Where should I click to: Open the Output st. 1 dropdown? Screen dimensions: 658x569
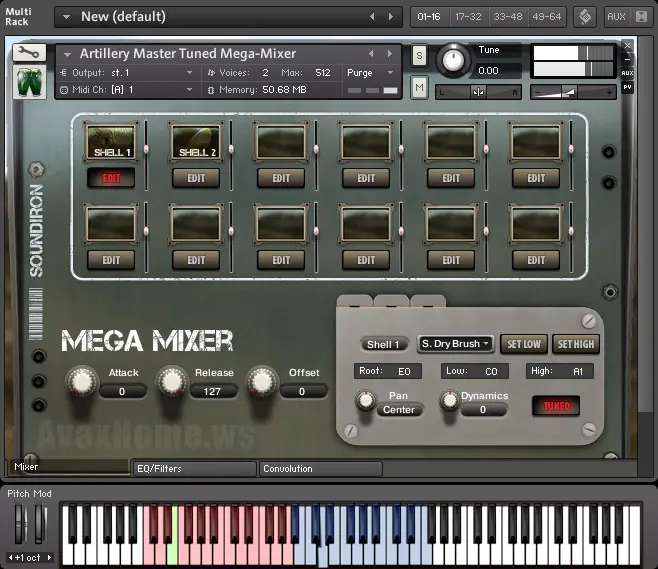[x=126, y=73]
